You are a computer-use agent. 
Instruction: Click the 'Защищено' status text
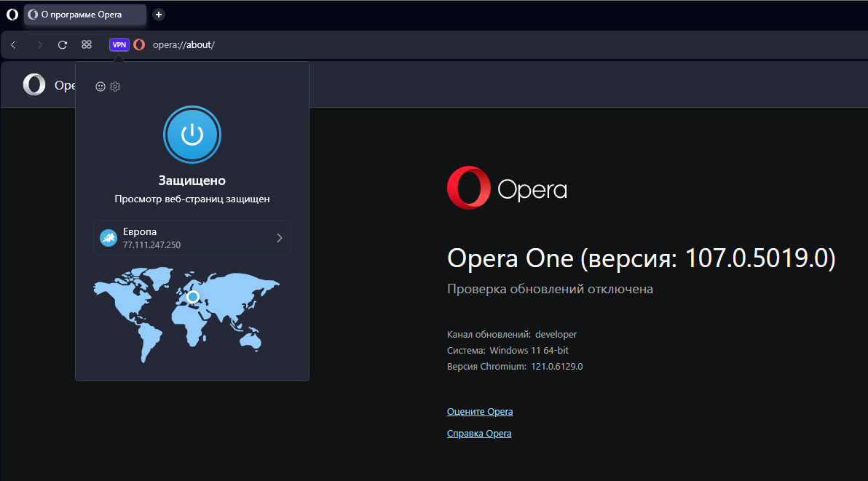pyautogui.click(x=192, y=180)
